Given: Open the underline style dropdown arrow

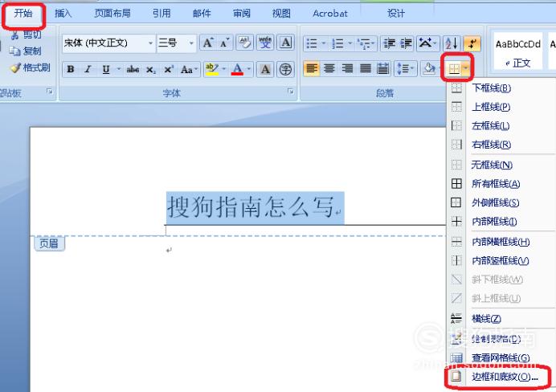Looking at the screenshot, I should click(x=119, y=69).
